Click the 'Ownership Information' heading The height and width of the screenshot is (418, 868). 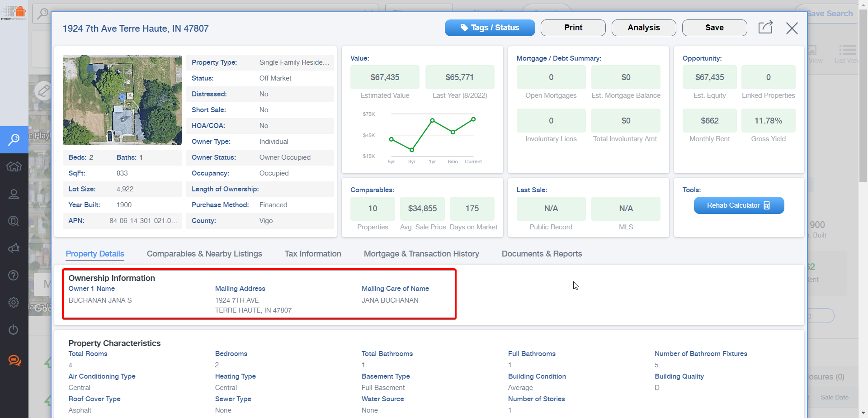[x=112, y=278]
